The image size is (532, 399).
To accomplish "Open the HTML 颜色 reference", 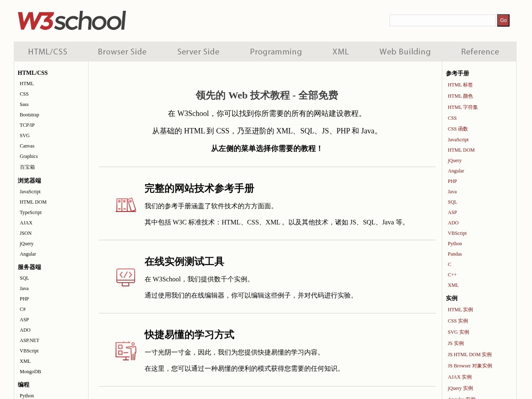I will click(x=460, y=96).
